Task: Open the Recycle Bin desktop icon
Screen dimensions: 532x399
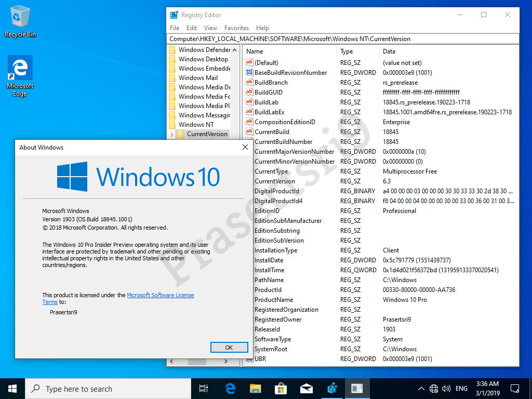Action: (x=20, y=21)
